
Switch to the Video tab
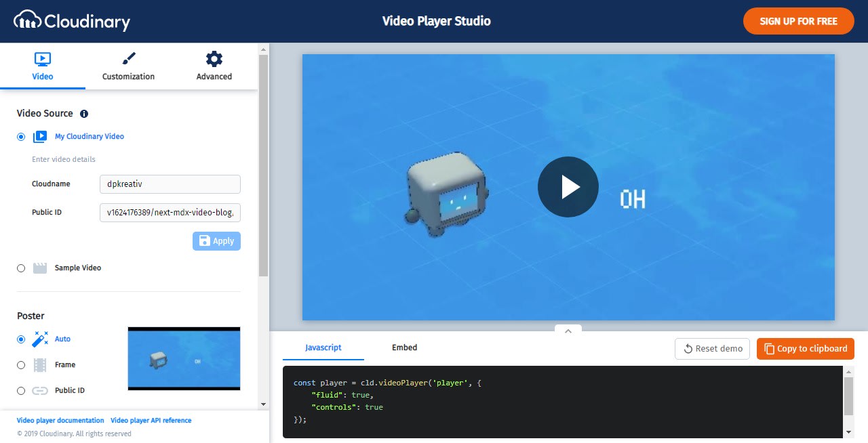pos(43,66)
